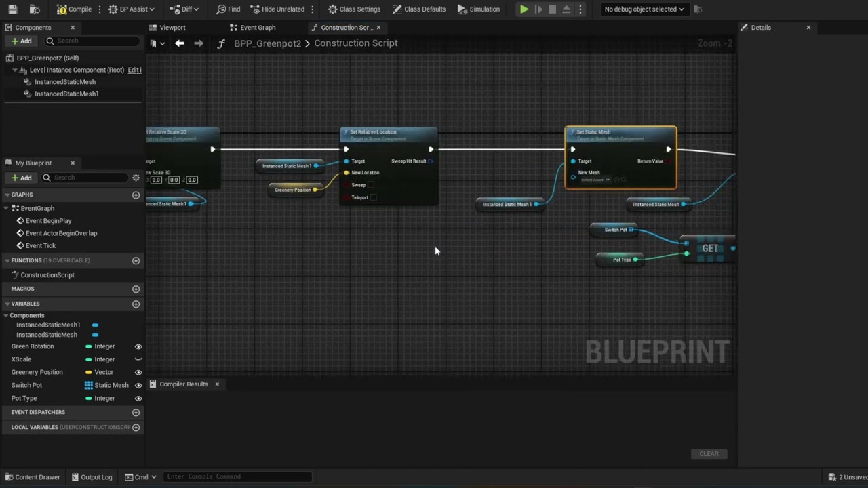Click the Find button in toolbar
Image resolution: width=868 pixels, height=488 pixels.
228,9
